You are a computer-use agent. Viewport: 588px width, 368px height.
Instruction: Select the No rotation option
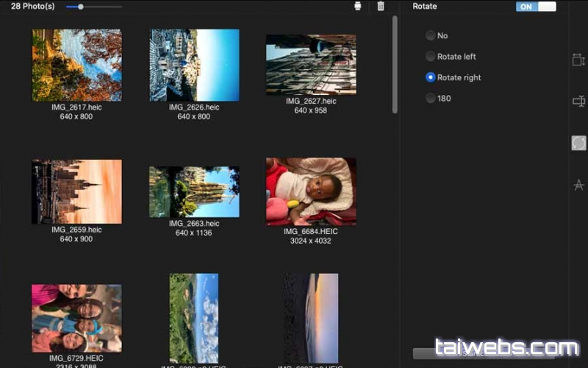pos(431,35)
